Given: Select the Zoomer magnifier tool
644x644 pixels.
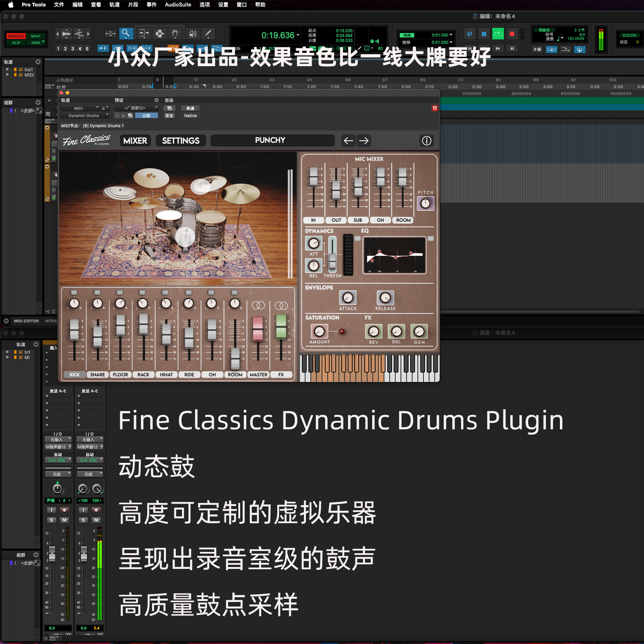Looking at the screenshot, I should (126, 33).
